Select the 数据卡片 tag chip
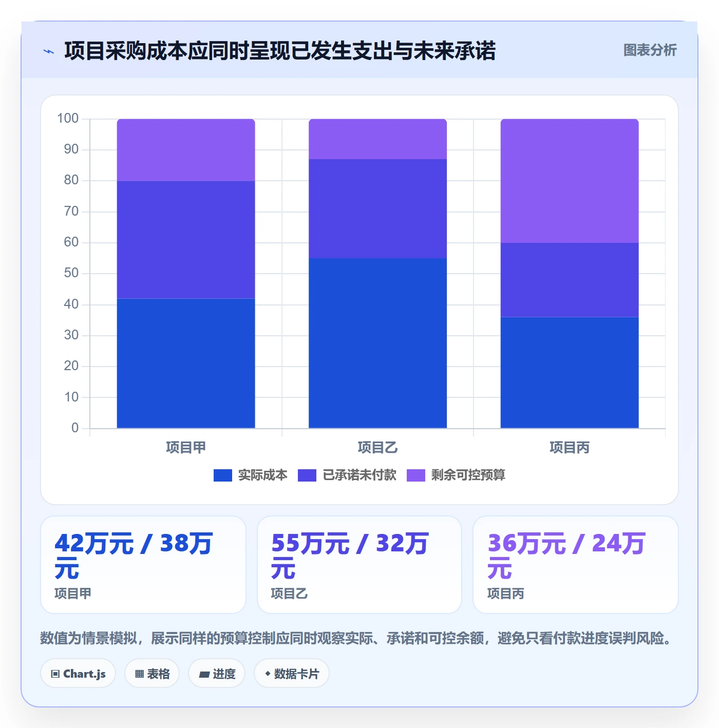This screenshot has height=728, width=719. pyautogui.click(x=292, y=674)
